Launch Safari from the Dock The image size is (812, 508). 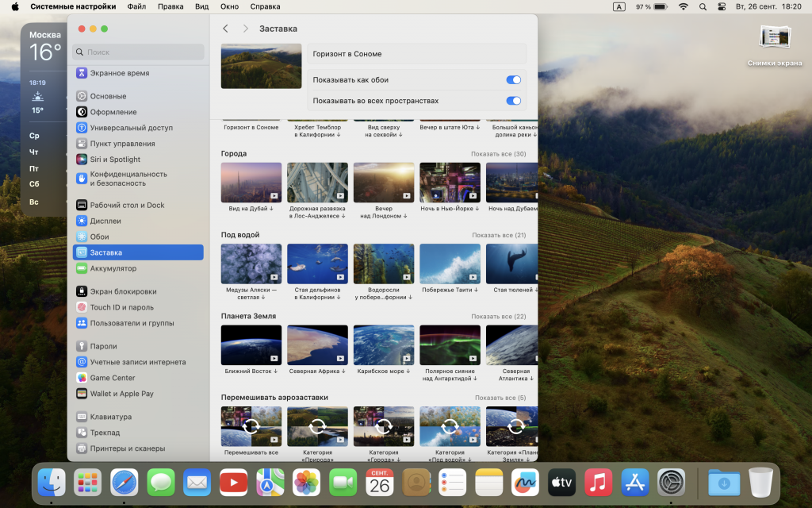[x=124, y=482]
